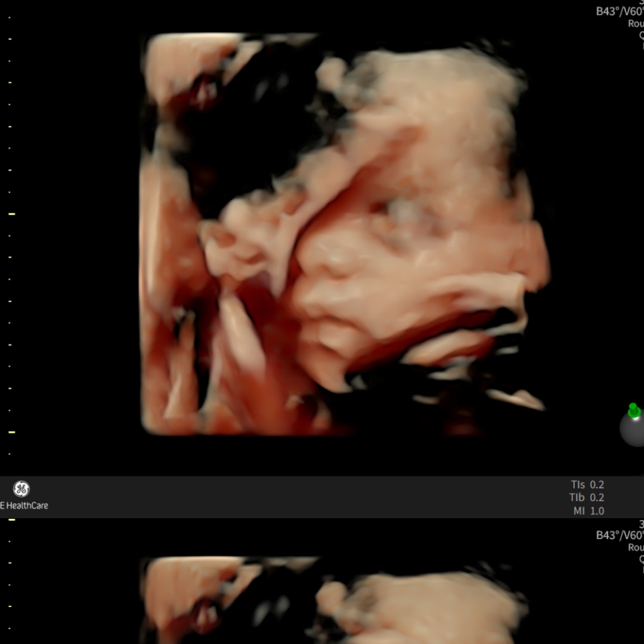This screenshot has width=644, height=644.
Task: Click the HealthCare brand label
Action: click(x=24, y=506)
